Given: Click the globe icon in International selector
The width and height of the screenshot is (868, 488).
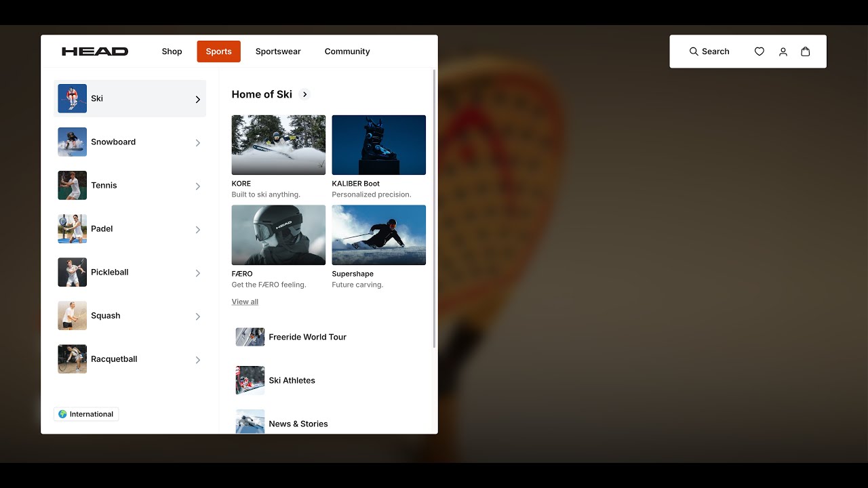Looking at the screenshot, I should click(x=62, y=414).
